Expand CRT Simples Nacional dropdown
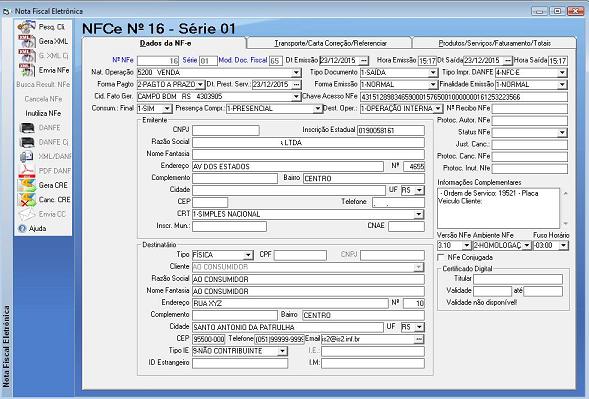 418,214
